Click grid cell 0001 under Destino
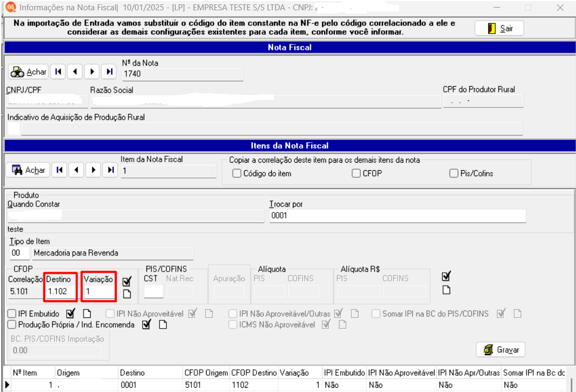This screenshot has height=392, width=576. 150,385
